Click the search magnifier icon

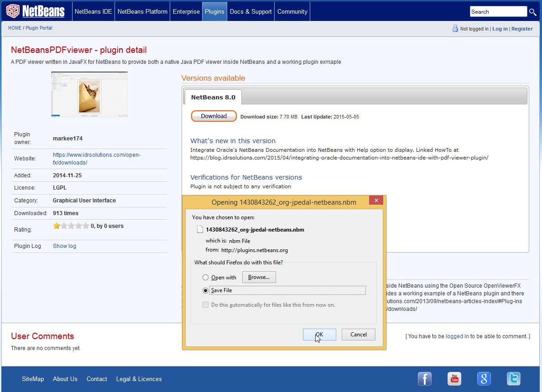pos(532,12)
